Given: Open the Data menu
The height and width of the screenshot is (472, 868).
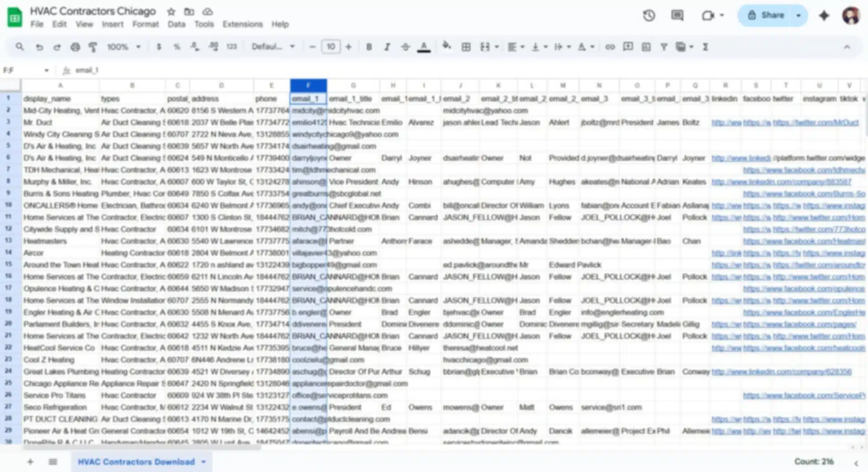Looking at the screenshot, I should point(176,24).
